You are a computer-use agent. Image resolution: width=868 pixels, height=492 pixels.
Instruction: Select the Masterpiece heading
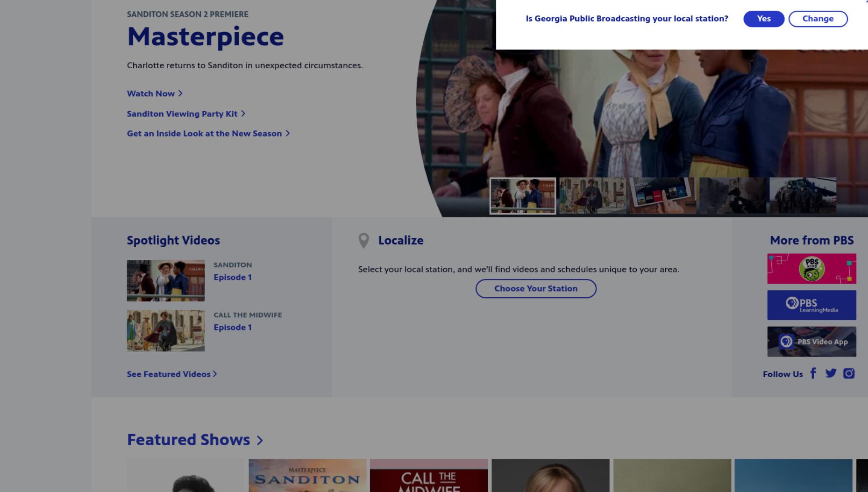(x=206, y=36)
